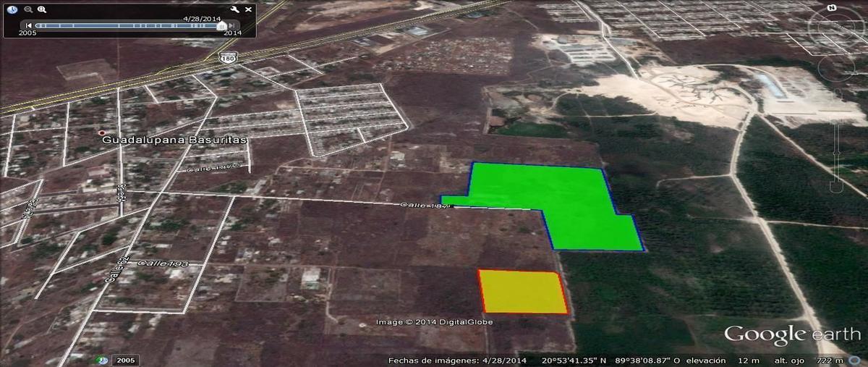868x367 pixels.
Task: Click the imagery date 'Fechas de imágenes: 4/28/2014'
Action: [457, 360]
